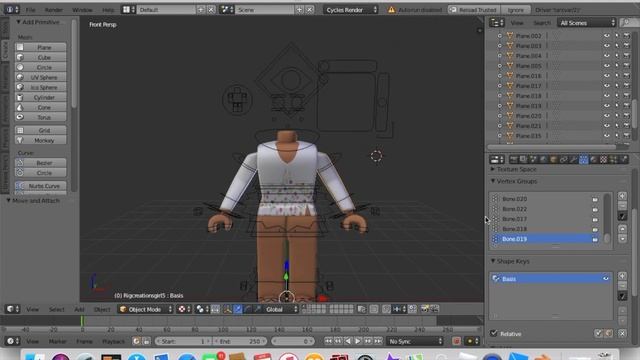Click the Start frame field
Viewport: 640px width, 360px height.
(x=183, y=341)
